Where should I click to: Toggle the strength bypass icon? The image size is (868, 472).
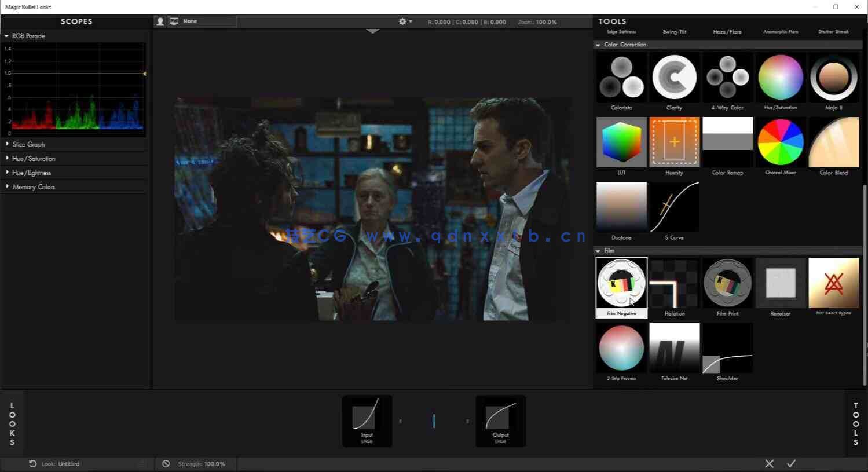click(166, 464)
